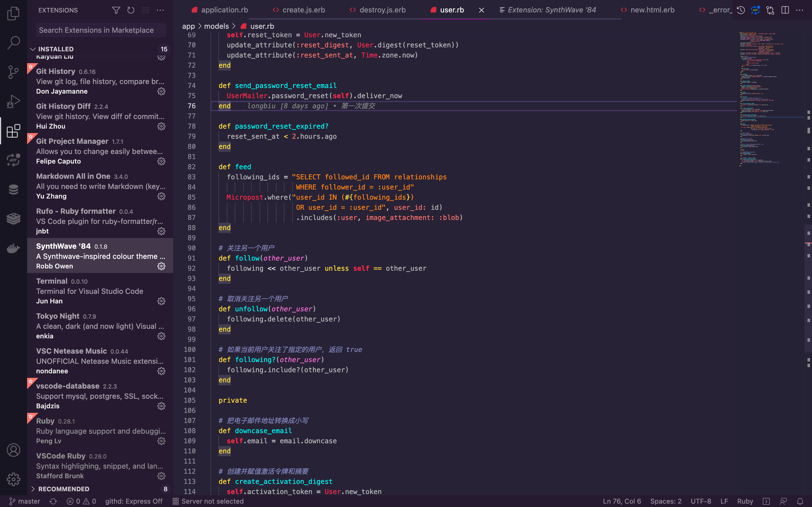Open the Explorer view in activity bar

(x=14, y=14)
